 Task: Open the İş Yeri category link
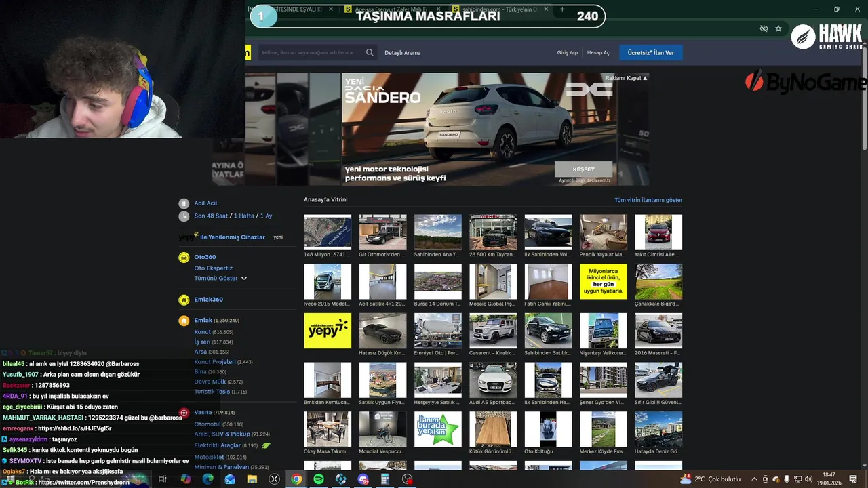click(202, 342)
